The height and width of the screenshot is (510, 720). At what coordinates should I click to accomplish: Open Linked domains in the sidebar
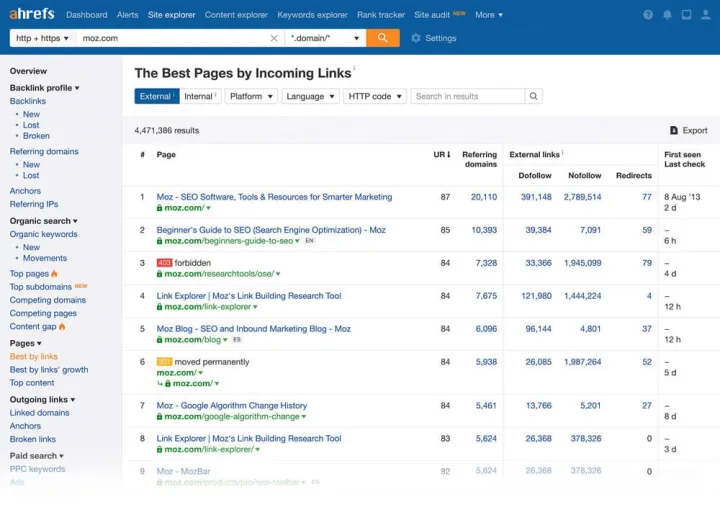[x=39, y=413]
